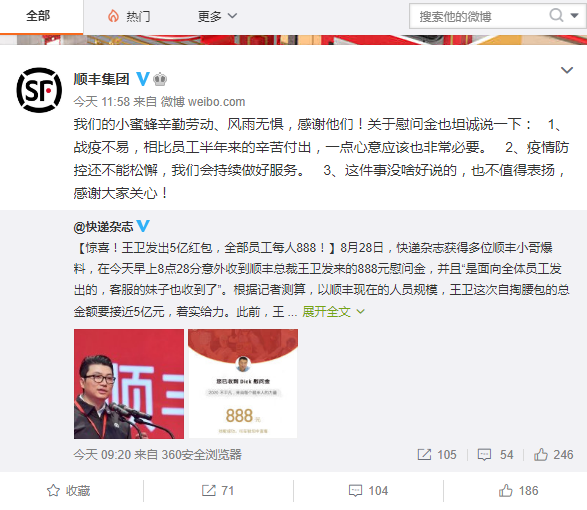This screenshot has height=510, width=587.
Task: Click the crown membership icon
Action: (x=160, y=79)
